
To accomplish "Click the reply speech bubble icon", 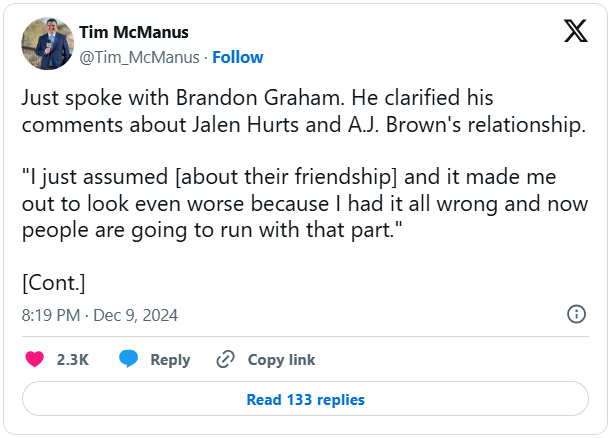I will (128, 359).
